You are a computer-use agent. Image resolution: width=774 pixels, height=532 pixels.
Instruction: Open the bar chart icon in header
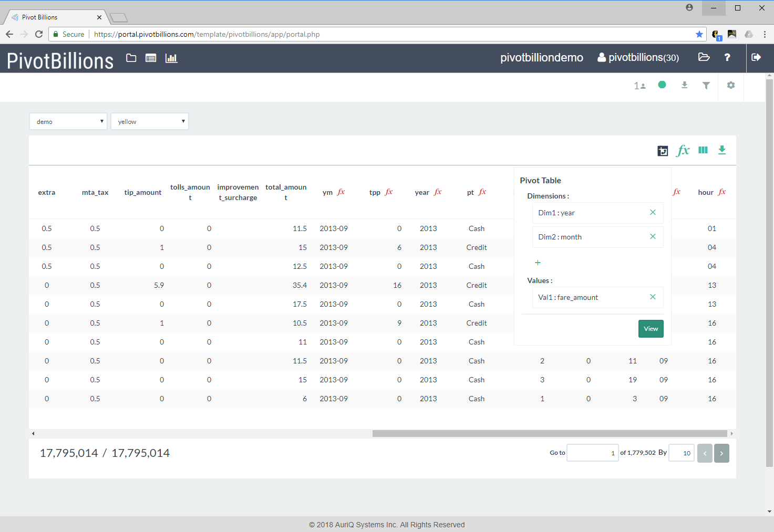click(171, 58)
